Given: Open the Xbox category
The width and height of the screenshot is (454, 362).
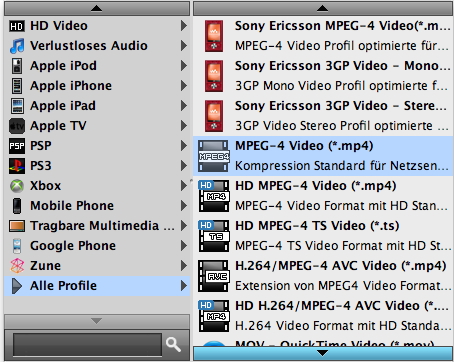Looking at the screenshot, I should (x=97, y=186).
